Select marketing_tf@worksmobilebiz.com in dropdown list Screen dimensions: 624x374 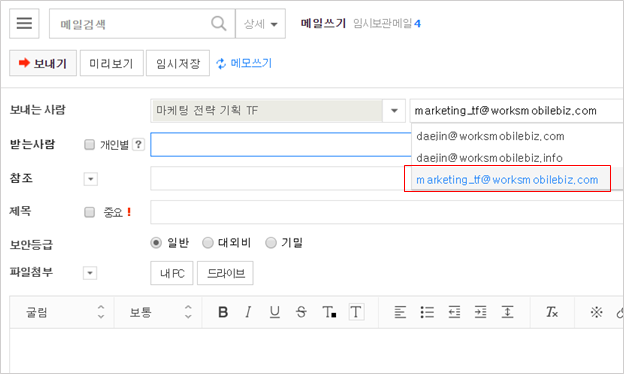coord(507,179)
